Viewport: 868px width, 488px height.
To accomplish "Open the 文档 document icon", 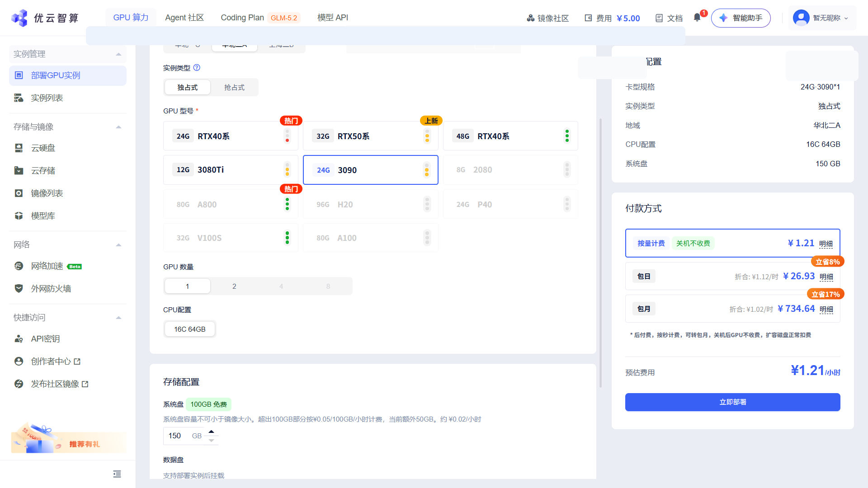I will point(659,18).
